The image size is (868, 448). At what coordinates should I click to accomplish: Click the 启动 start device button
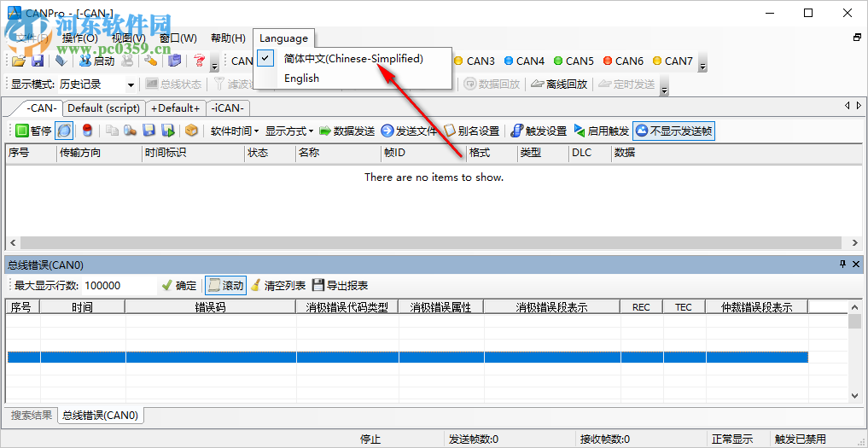(x=97, y=61)
